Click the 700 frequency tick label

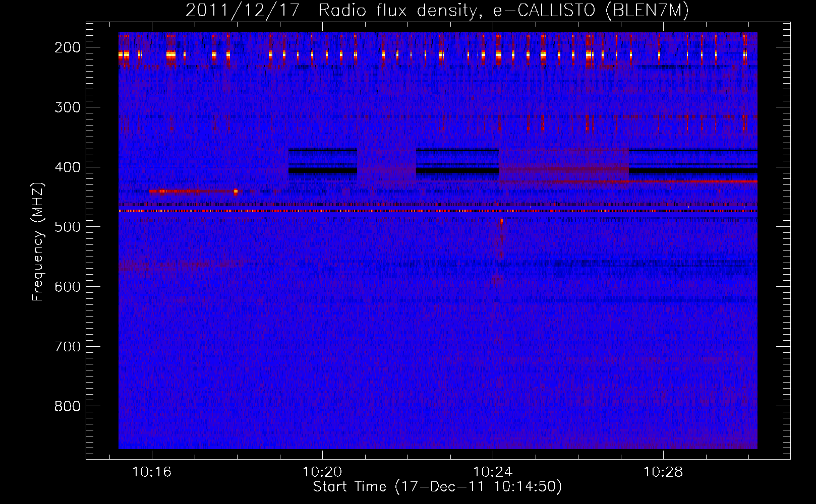pos(67,347)
